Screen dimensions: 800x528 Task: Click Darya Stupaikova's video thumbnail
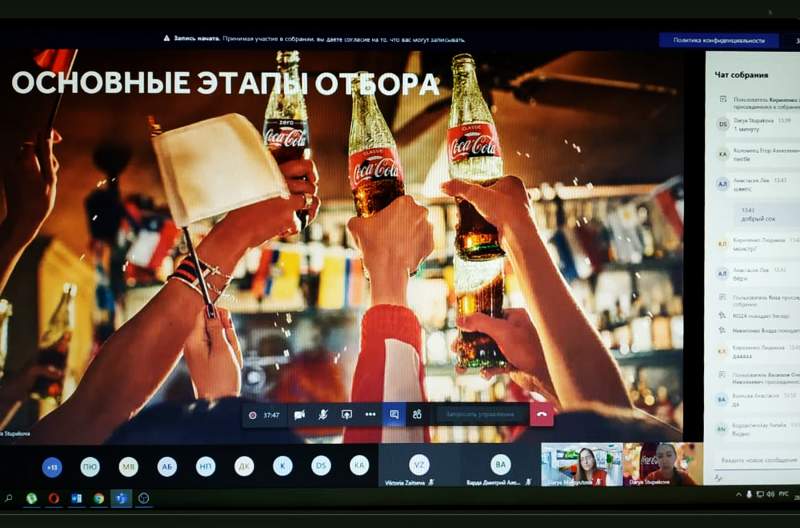(x=662, y=464)
